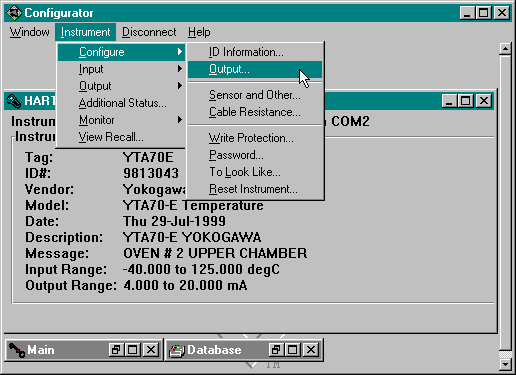
Task: Open the Help menu
Action: pos(199,32)
